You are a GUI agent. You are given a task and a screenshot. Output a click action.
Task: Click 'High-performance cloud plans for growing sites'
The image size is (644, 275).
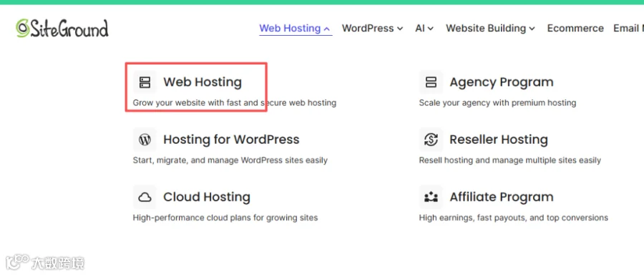(x=225, y=218)
